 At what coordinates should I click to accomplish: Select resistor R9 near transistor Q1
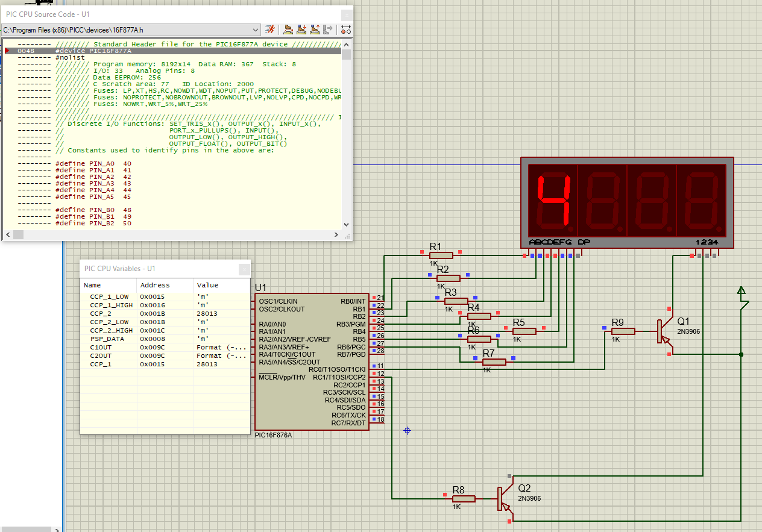623,331
